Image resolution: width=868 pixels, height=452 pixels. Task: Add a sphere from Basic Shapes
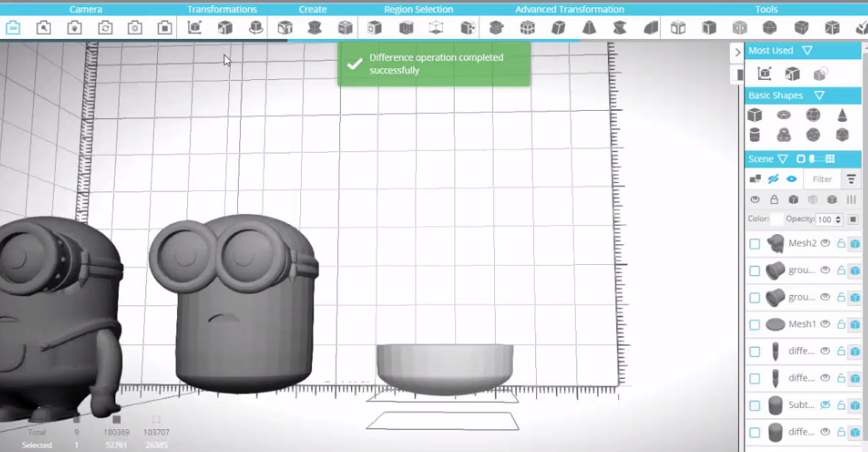[x=813, y=115]
